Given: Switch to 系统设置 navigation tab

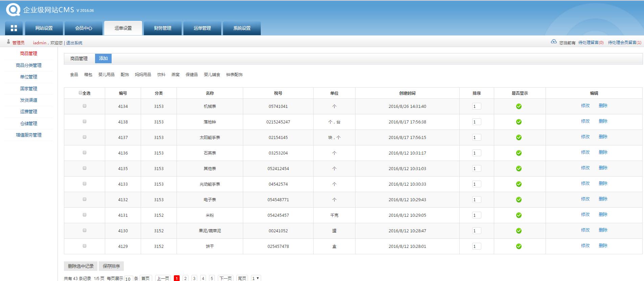Looking at the screenshot, I should [242, 28].
